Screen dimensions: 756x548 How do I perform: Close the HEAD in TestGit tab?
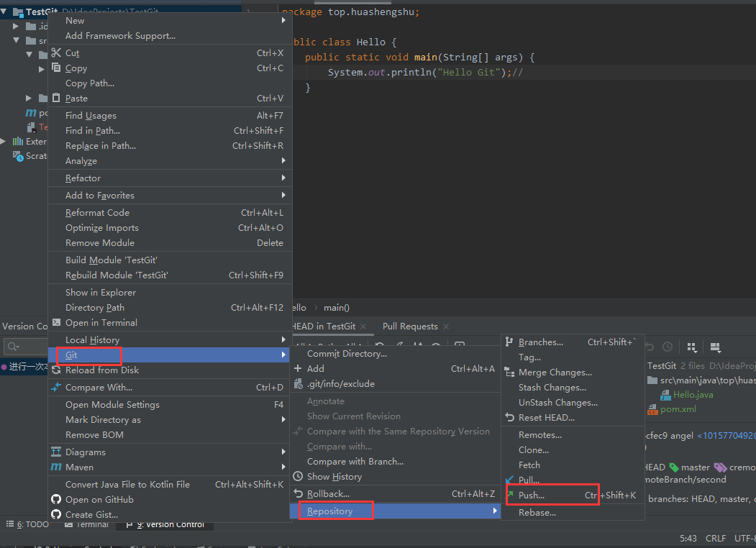click(x=363, y=326)
